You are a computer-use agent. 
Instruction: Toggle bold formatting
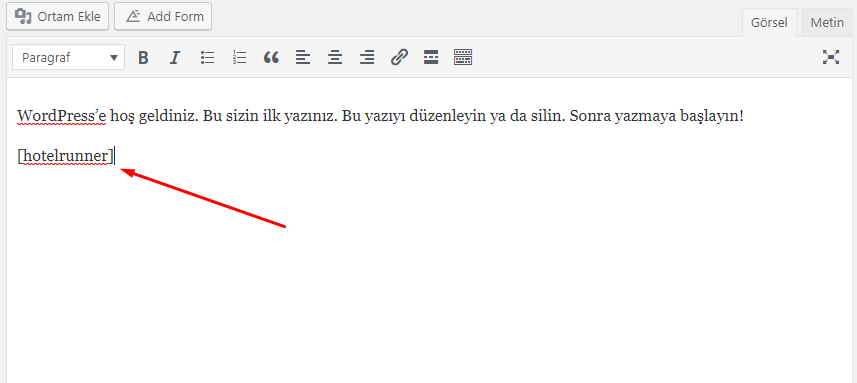(x=143, y=57)
